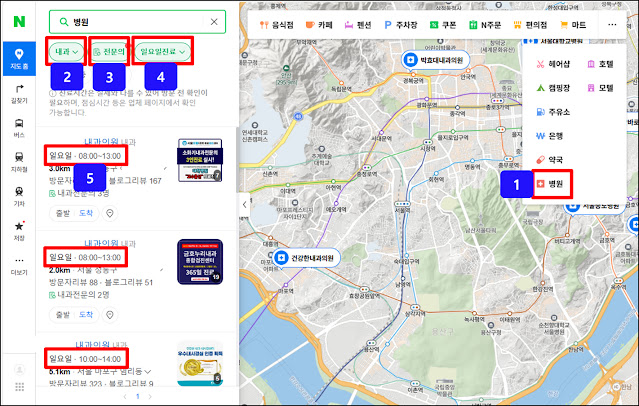Open the 지도 홈 map home tab
639x406 pixels.
[x=19, y=58]
